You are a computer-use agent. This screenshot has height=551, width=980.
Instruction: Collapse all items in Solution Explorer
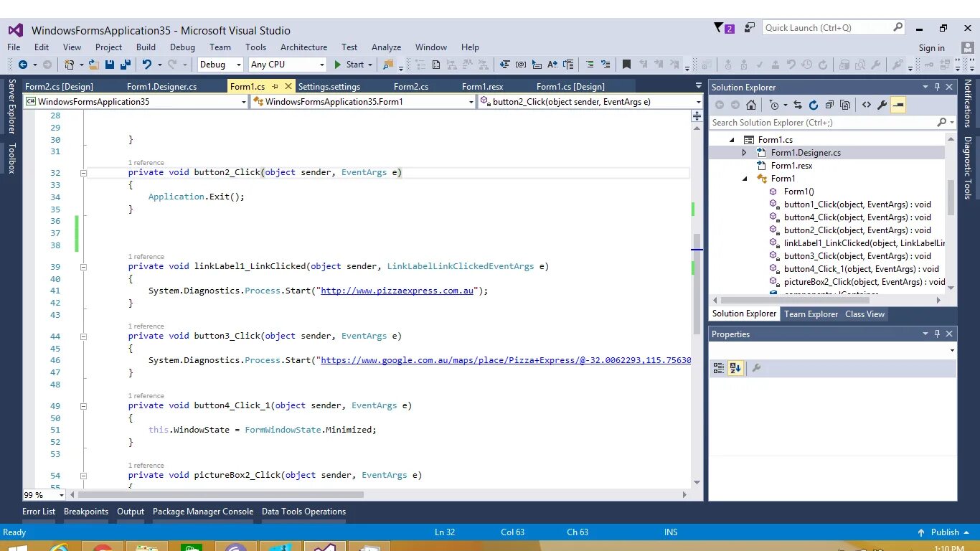coord(829,105)
